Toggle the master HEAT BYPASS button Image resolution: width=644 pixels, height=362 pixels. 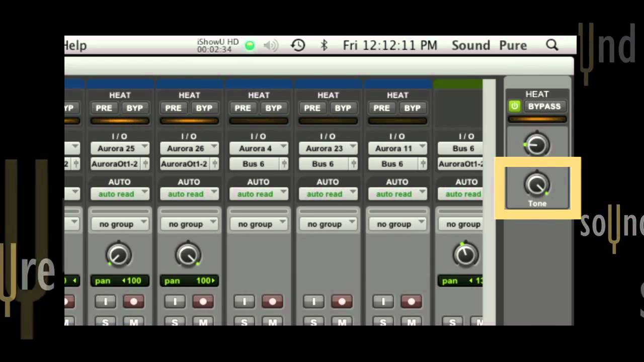click(544, 106)
